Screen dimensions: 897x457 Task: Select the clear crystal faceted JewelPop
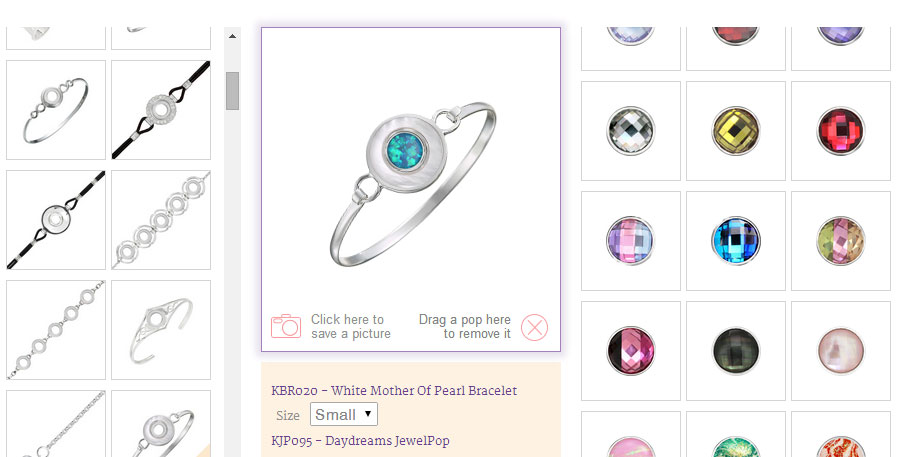click(630, 131)
